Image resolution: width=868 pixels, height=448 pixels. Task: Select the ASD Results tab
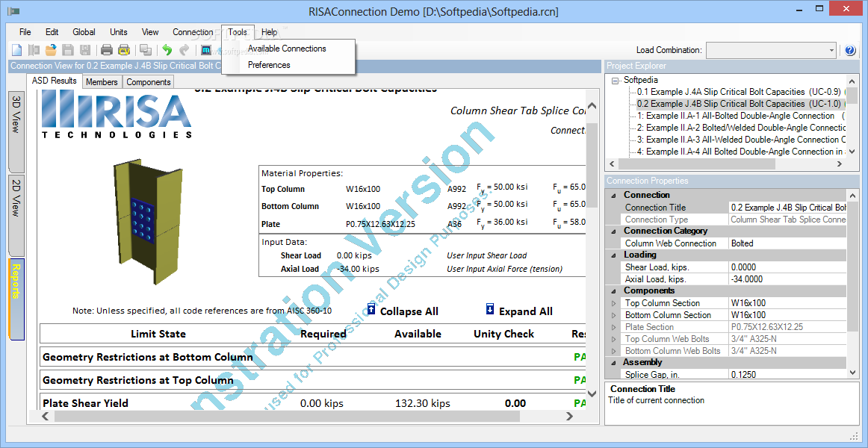55,81
